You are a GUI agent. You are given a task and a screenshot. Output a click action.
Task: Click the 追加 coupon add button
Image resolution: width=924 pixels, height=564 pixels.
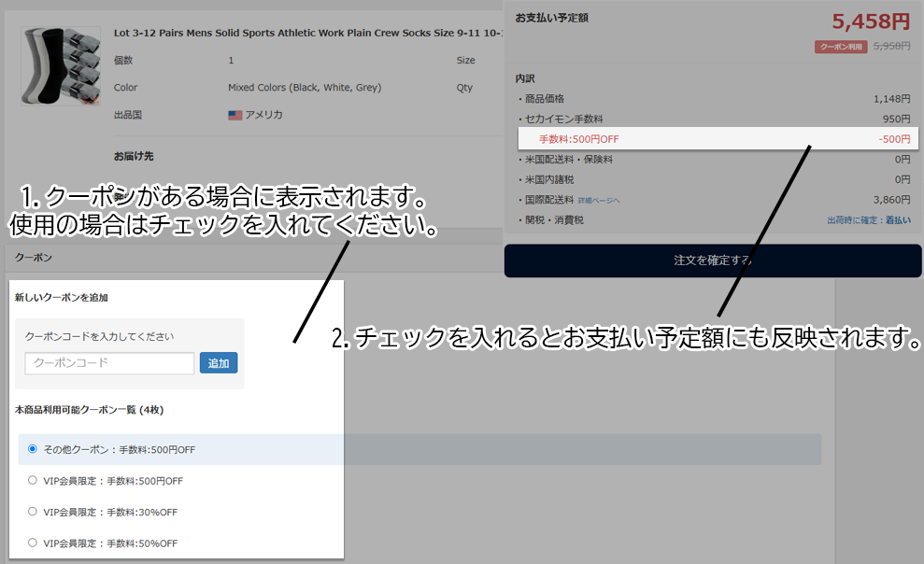(x=218, y=362)
